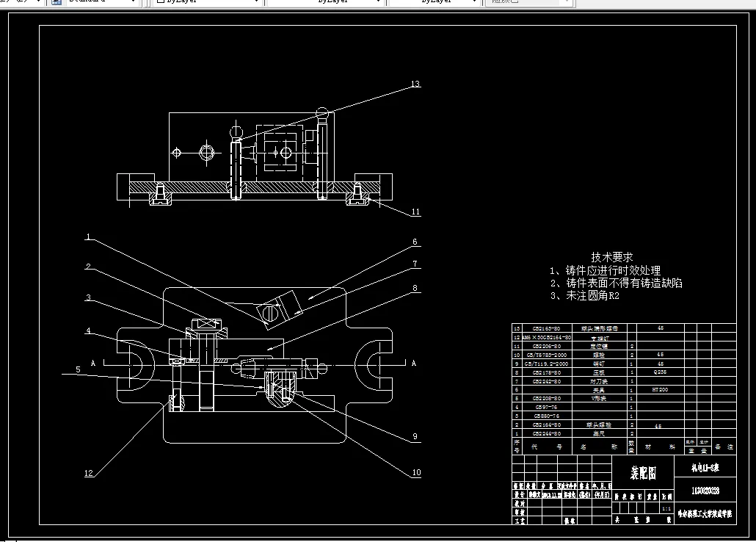The width and height of the screenshot is (756, 542).
Task: Click leader label 9
Action: pos(415,436)
